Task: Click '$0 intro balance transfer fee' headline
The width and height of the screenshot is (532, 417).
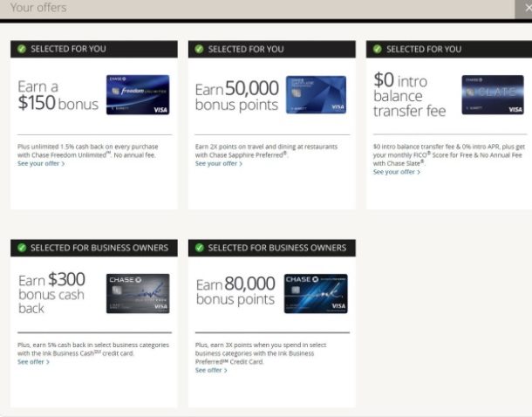Action: pyautogui.click(x=410, y=94)
